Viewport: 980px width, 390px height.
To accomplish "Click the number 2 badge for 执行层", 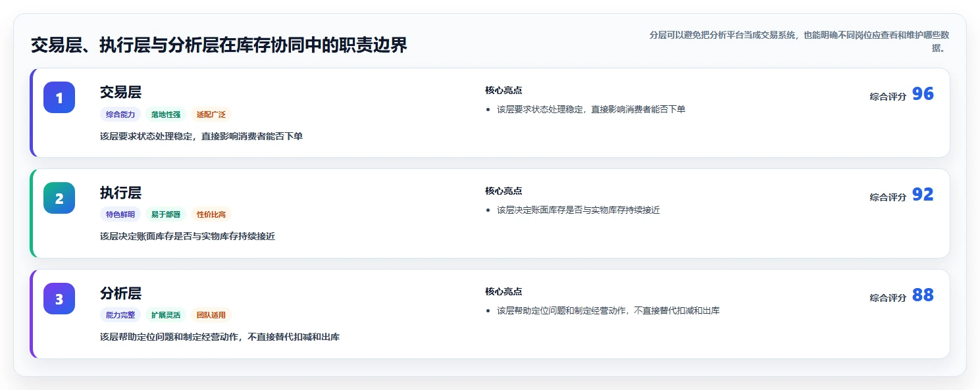I will click(x=59, y=198).
